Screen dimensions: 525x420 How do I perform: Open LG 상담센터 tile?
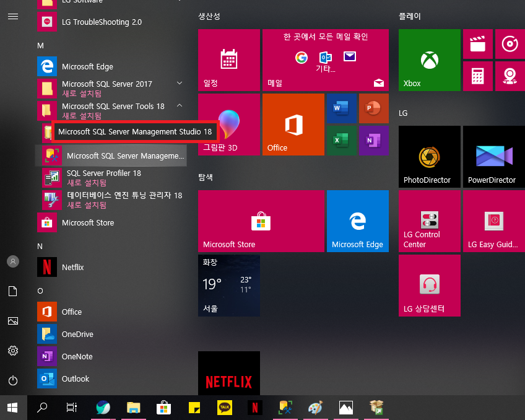(430, 286)
